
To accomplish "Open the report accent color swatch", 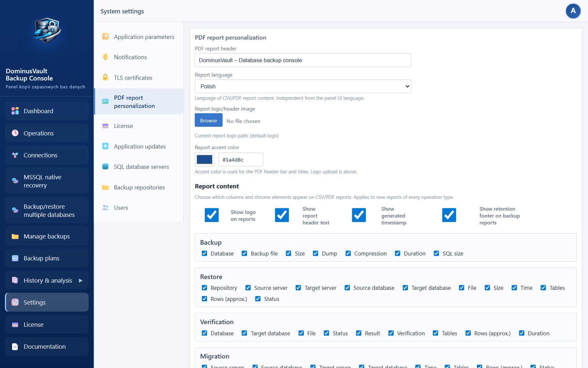I will (204, 160).
